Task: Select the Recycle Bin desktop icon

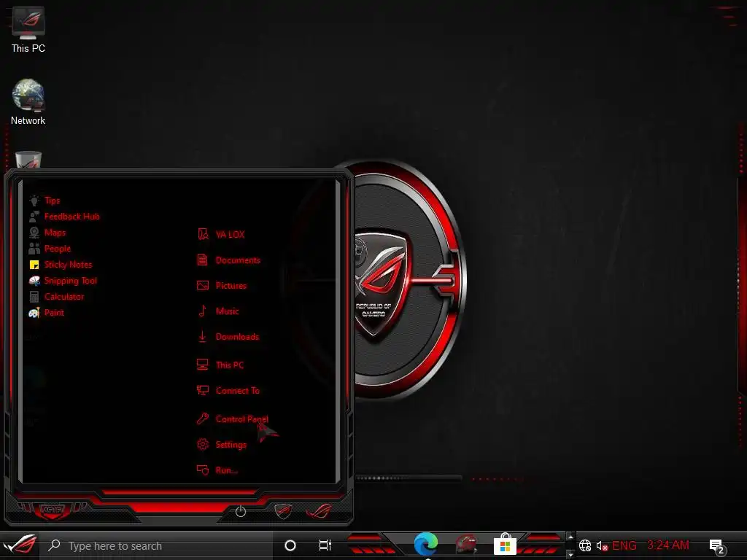Action: [28, 160]
